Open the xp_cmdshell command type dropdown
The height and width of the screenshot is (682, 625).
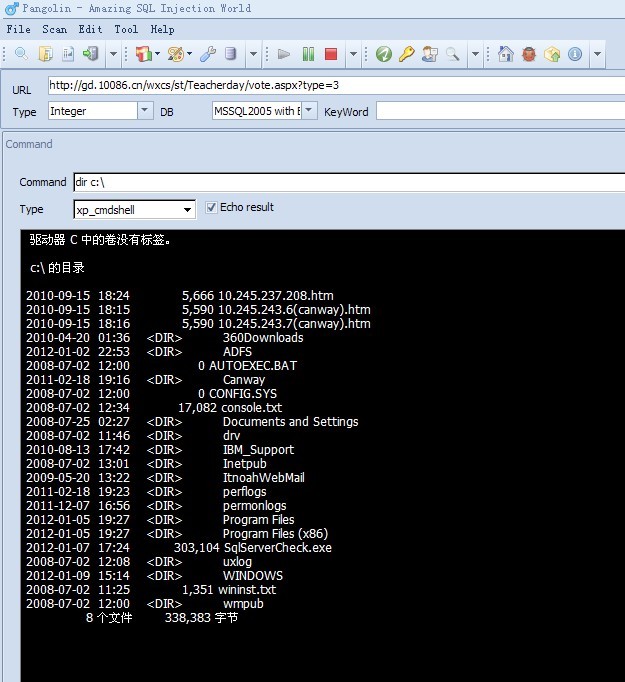(187, 210)
